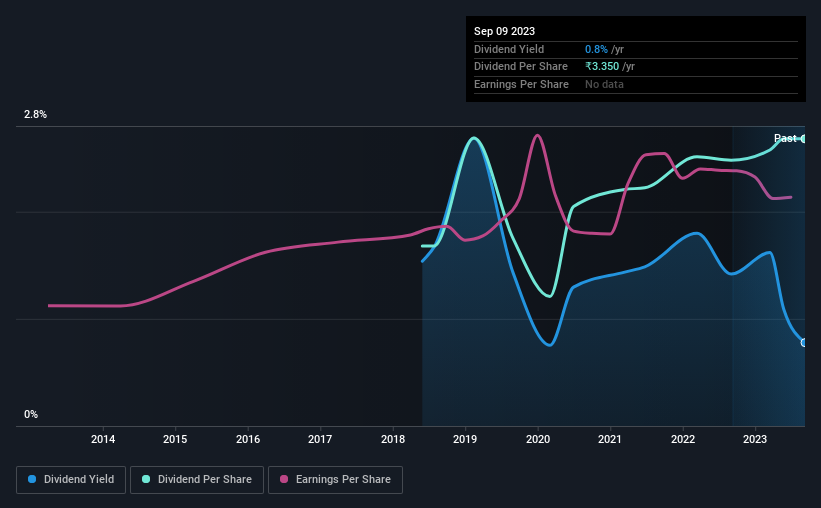Toggle the Dividend Yield legend button
The height and width of the screenshot is (508, 821).
71,480
